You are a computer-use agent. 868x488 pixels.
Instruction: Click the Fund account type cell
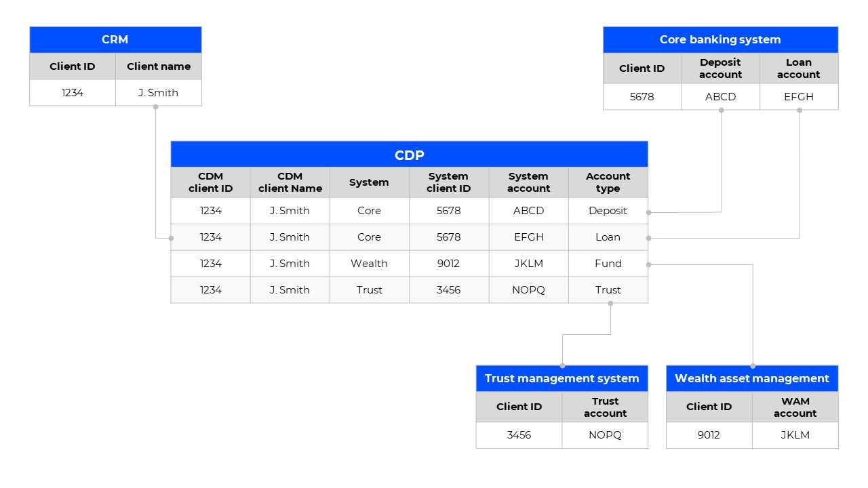(608, 264)
